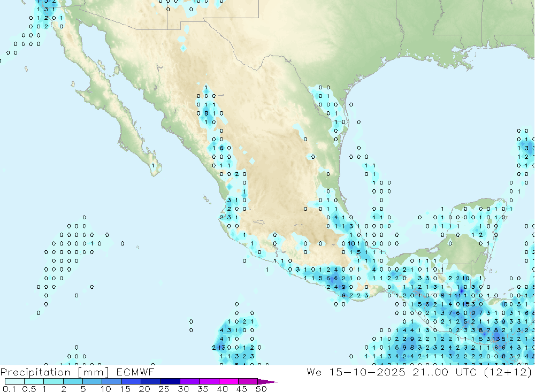The height and width of the screenshot is (392, 535).
Task: Select the 45–50 mm legend color box
Action: (248, 381)
